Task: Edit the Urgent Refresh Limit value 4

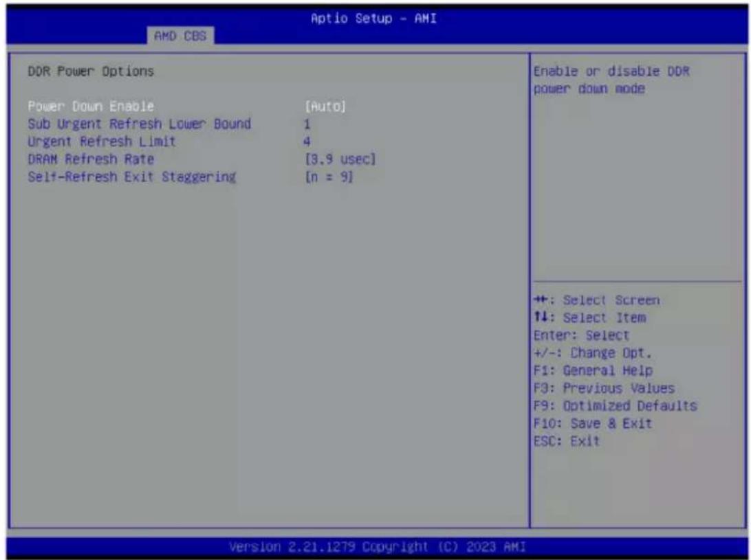Action: (307, 142)
